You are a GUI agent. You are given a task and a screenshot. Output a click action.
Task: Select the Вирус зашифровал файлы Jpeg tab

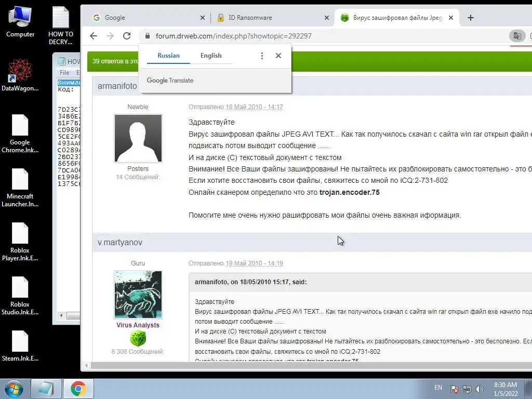[397, 18]
